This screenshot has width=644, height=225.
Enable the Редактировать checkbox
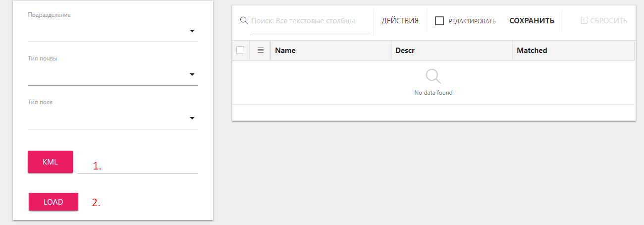[x=439, y=21]
